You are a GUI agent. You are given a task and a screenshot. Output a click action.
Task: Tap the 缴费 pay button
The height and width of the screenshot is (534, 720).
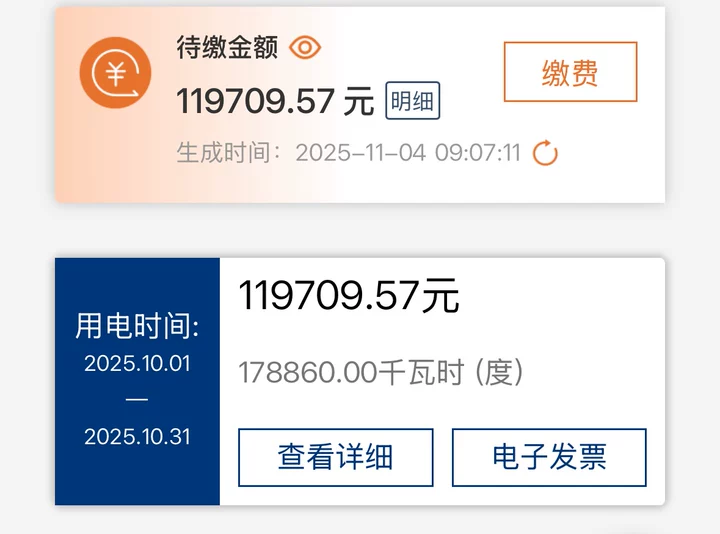click(x=570, y=72)
